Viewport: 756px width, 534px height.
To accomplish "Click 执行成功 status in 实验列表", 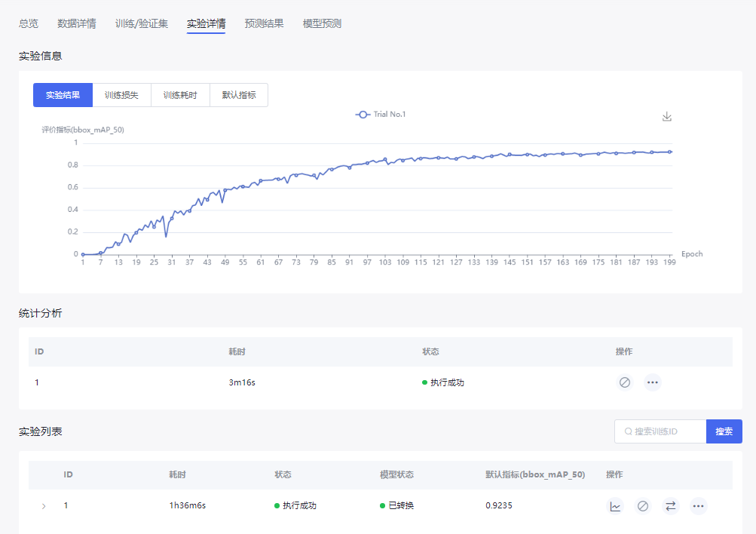I will tap(295, 505).
